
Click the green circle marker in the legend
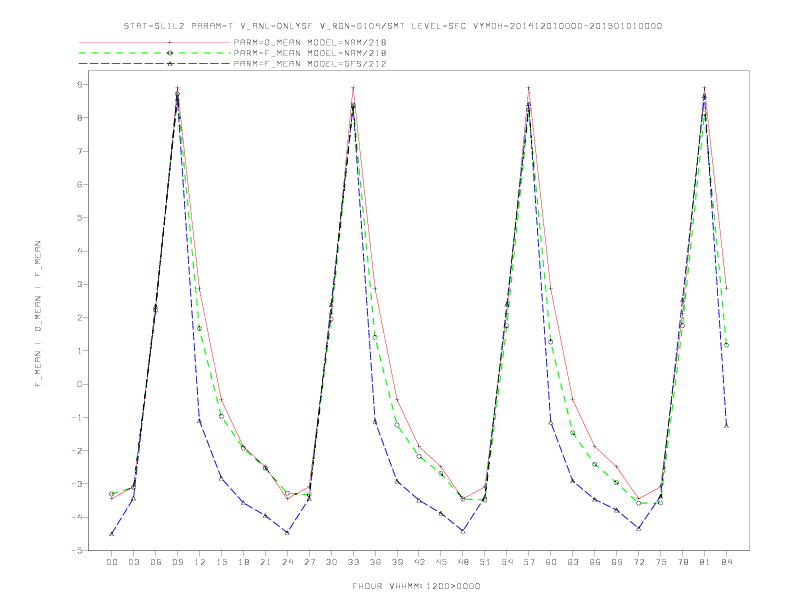click(170, 53)
